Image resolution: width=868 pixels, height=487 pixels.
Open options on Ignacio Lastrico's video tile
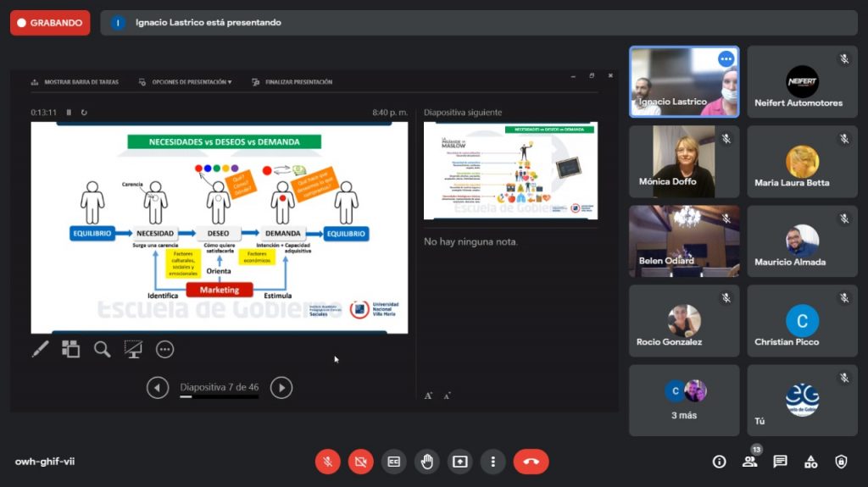pos(726,59)
